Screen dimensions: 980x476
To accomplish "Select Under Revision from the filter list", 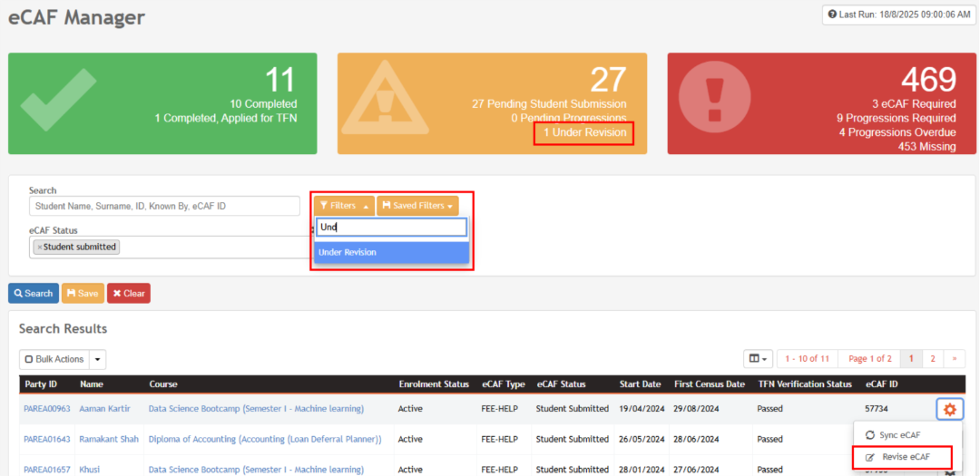I will point(391,252).
